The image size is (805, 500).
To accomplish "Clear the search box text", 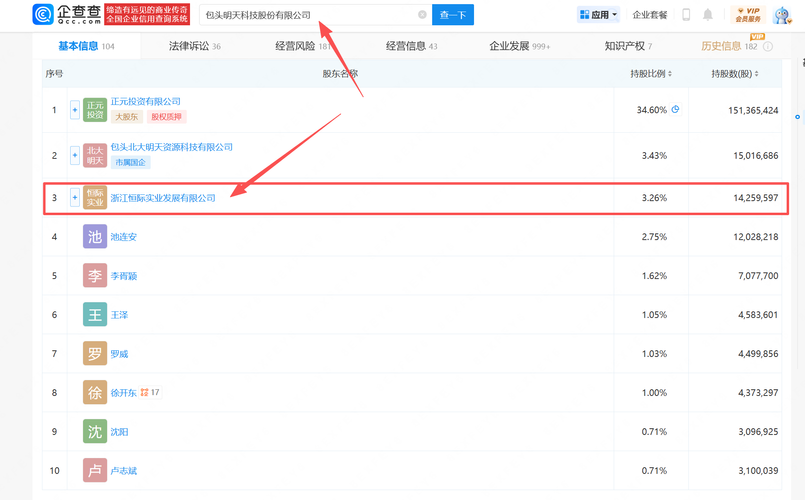I will point(422,14).
